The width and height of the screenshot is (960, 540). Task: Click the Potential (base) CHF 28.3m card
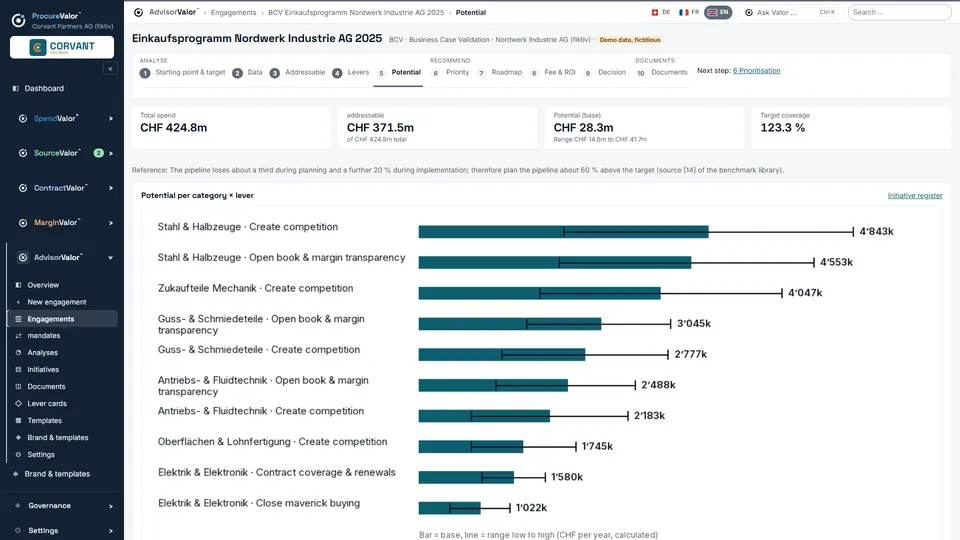645,127
